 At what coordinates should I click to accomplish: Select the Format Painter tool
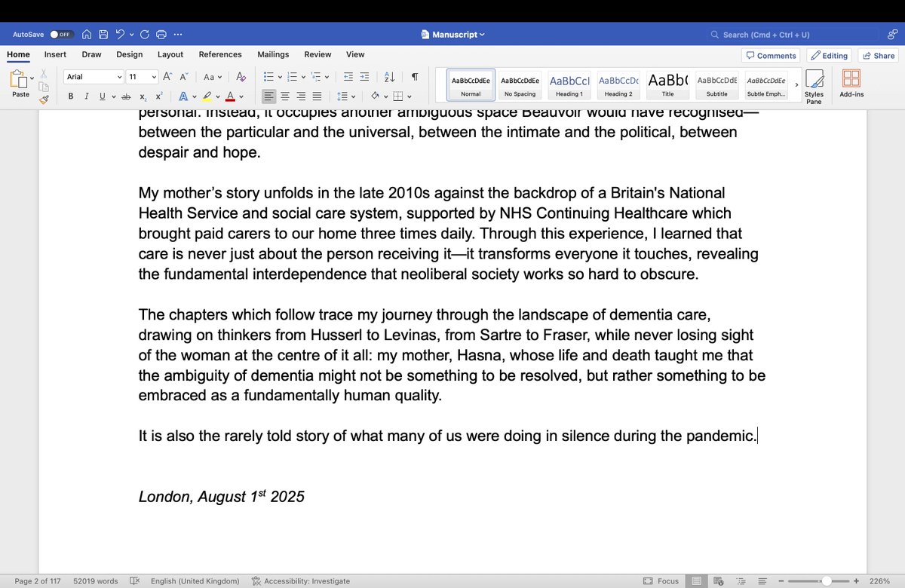(x=44, y=99)
